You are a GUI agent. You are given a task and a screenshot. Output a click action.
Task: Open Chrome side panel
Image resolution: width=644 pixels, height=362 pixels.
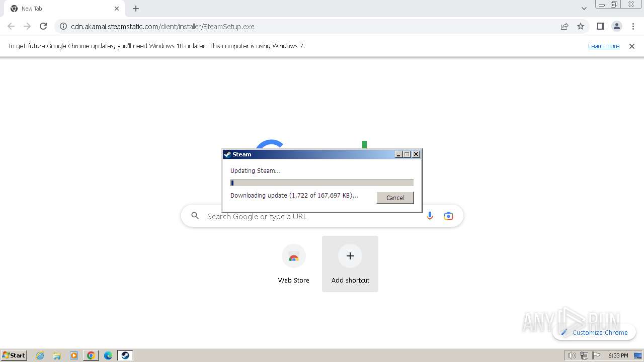[x=600, y=26]
